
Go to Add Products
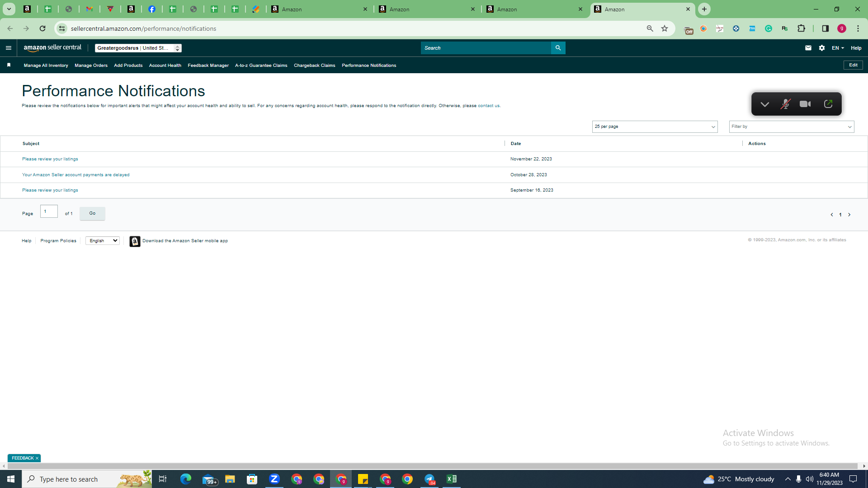click(x=128, y=66)
